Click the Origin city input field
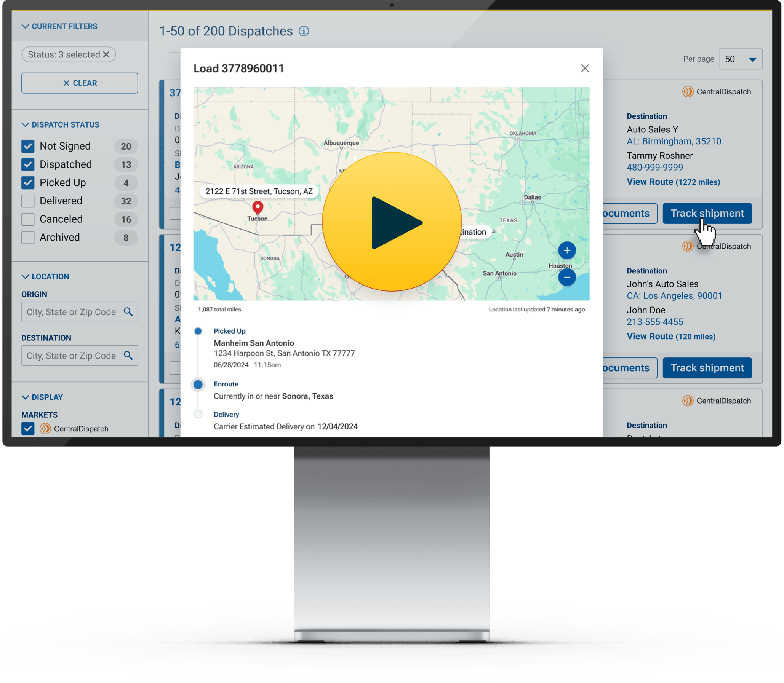 [71, 312]
